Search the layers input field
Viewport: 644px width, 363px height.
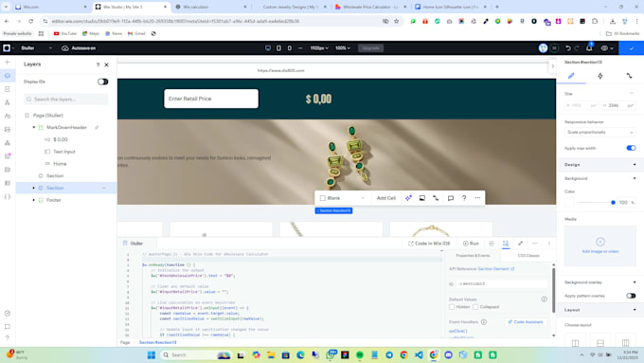[x=65, y=100]
